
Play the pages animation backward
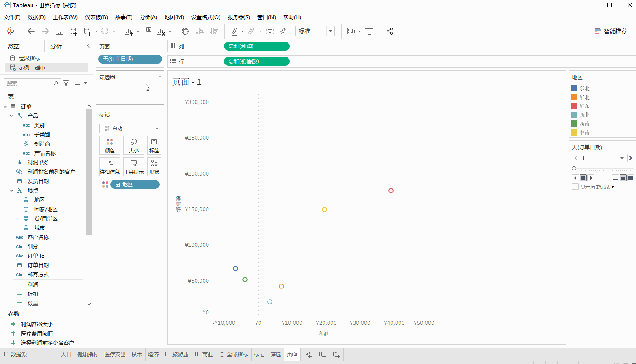click(576, 178)
